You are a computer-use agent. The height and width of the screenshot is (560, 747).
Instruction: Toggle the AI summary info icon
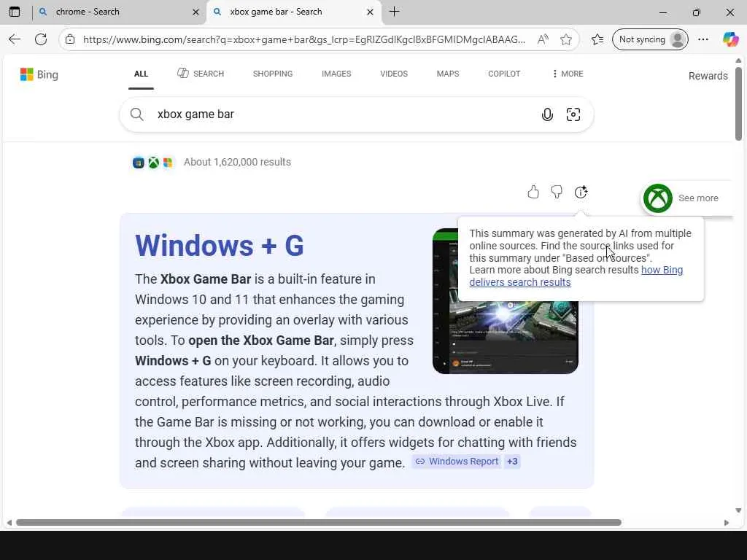581,192
